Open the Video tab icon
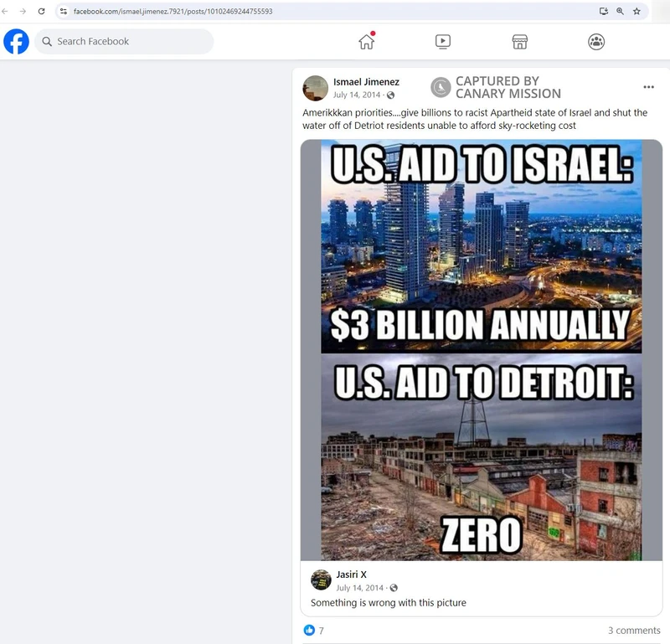The height and width of the screenshot is (644, 670). pyautogui.click(x=443, y=41)
